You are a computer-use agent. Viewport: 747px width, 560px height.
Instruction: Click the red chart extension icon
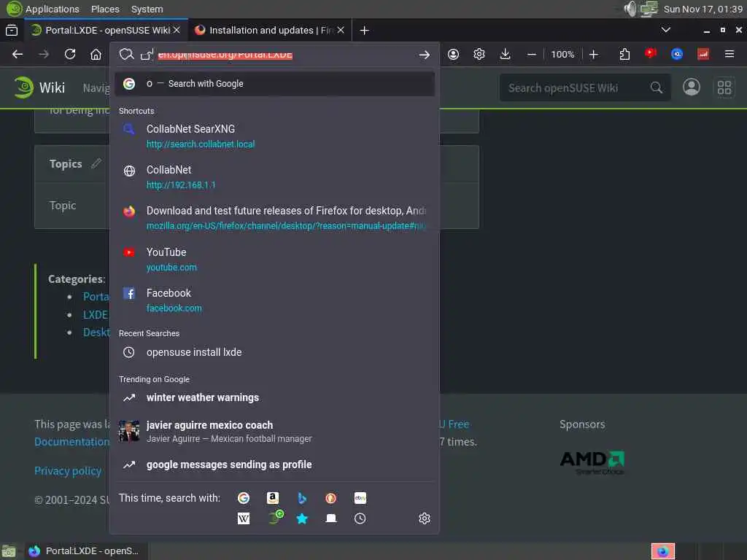pyautogui.click(x=703, y=54)
